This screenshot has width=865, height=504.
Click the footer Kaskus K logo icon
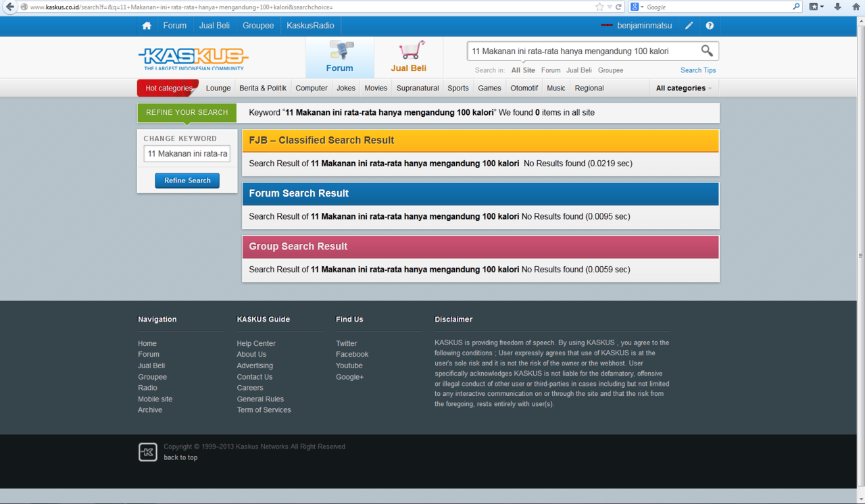point(148,452)
